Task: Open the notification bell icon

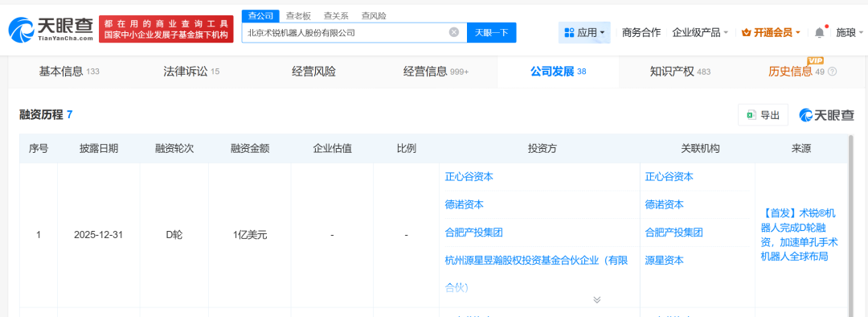Action: tap(819, 33)
